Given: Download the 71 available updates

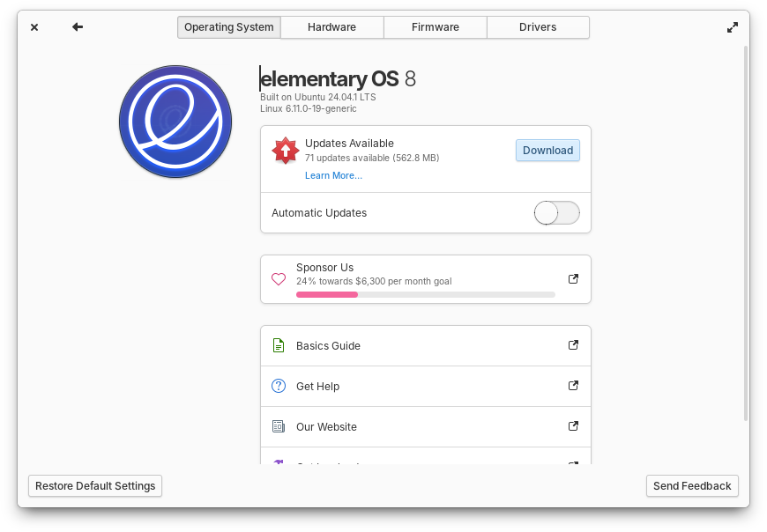Looking at the screenshot, I should click(x=547, y=151).
